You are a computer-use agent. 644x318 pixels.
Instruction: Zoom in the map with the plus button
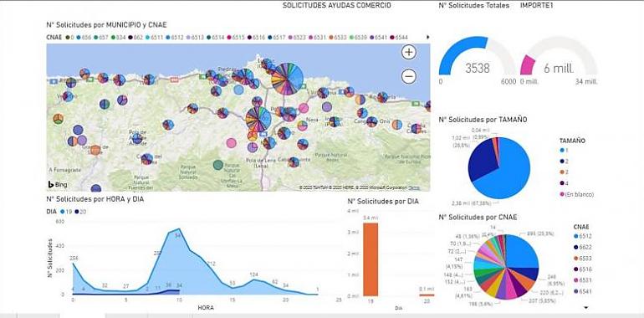[409, 52]
